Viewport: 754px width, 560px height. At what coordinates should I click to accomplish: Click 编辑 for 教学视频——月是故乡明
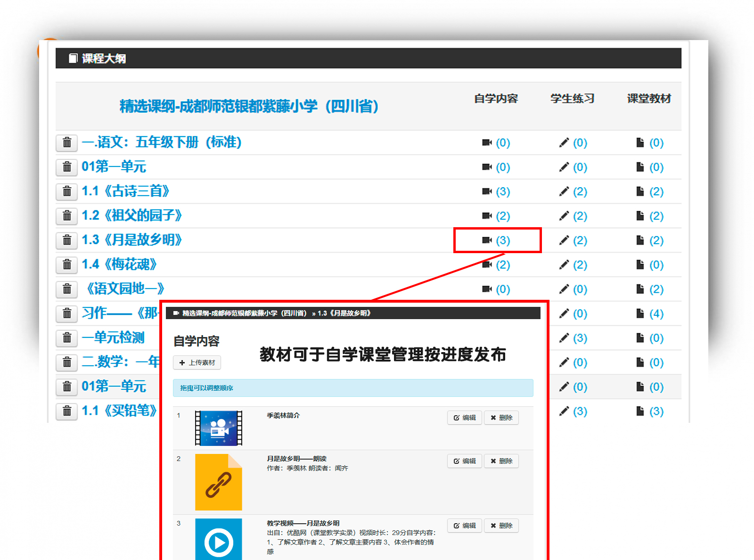click(464, 526)
